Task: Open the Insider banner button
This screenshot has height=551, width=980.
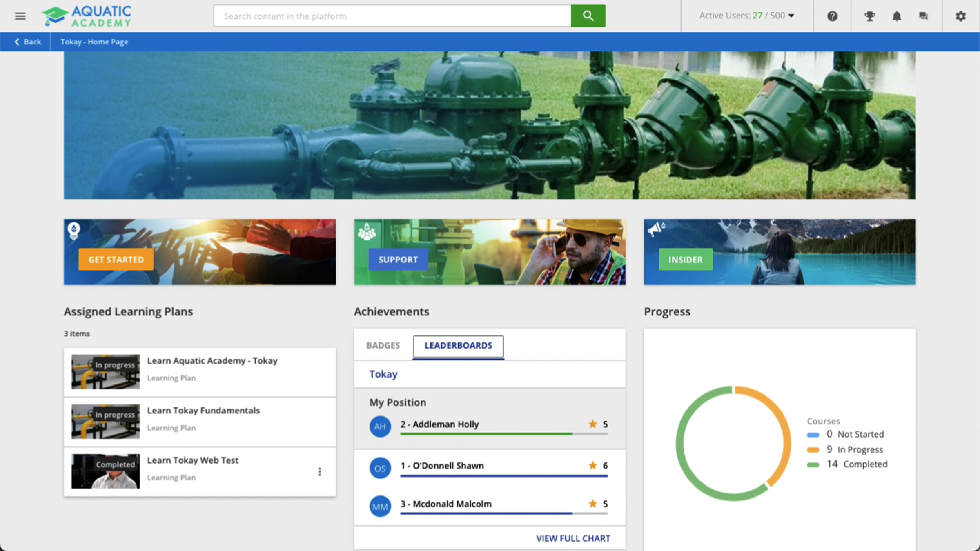Action: 686,260
